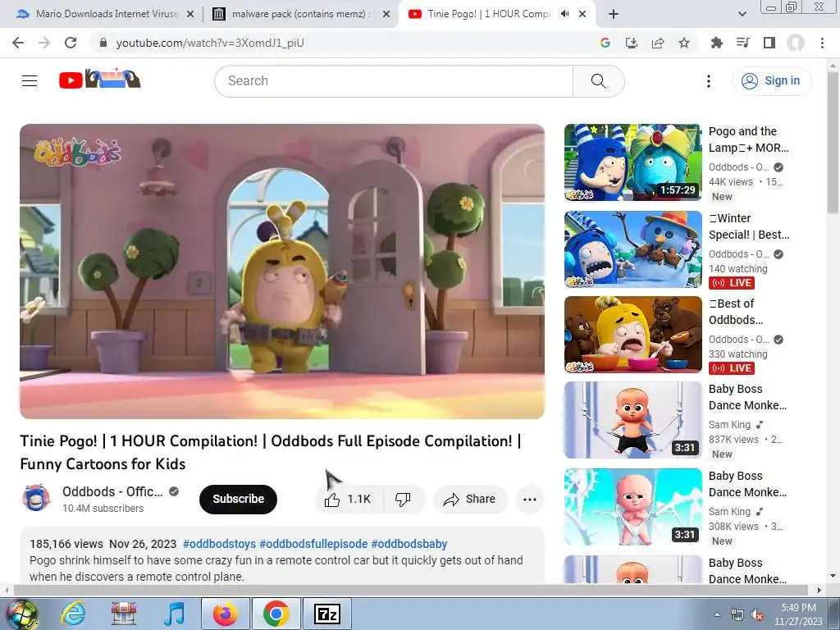Screen dimensions: 840x630
Task: Go back with the browser back arrow
Action: click(x=18, y=43)
